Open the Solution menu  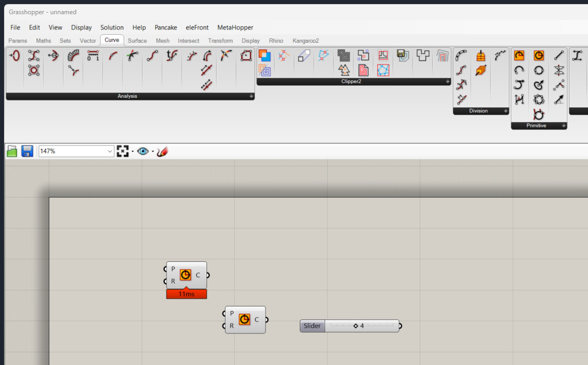click(111, 27)
